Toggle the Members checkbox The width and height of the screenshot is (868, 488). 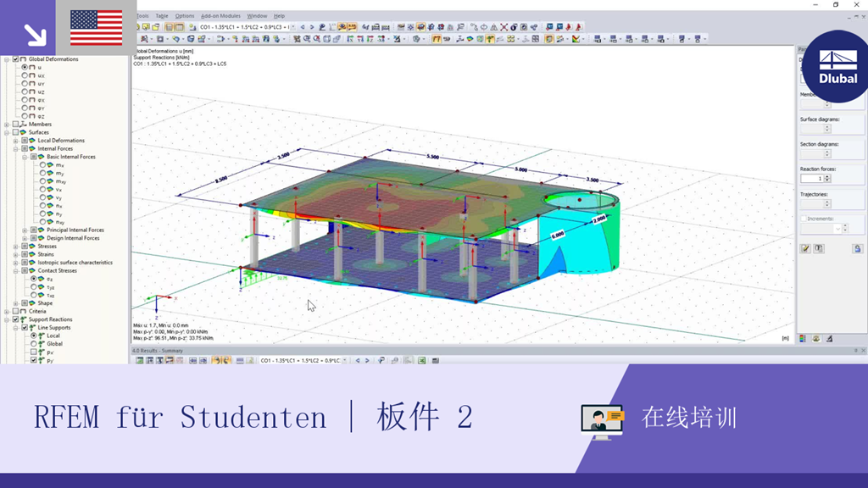click(x=15, y=124)
